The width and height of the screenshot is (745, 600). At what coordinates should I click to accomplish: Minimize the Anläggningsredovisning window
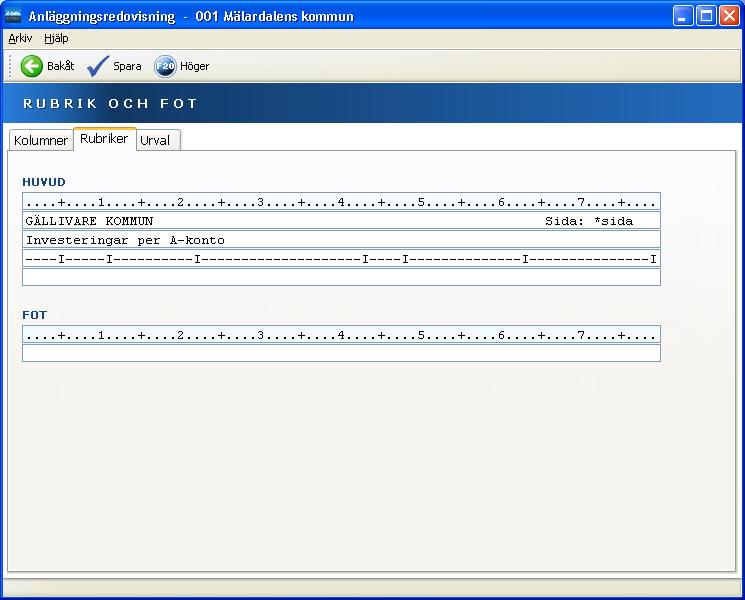pyautogui.click(x=683, y=16)
